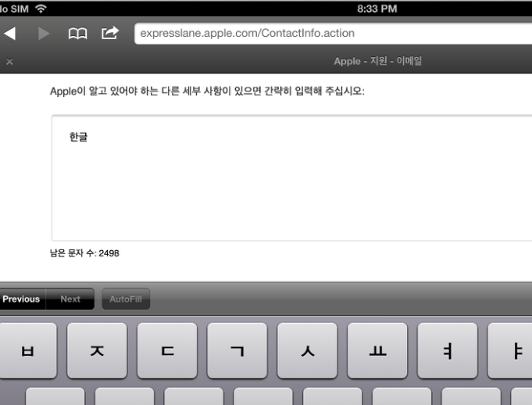
Task: Open the bookmarks book icon
Action: coord(77,34)
